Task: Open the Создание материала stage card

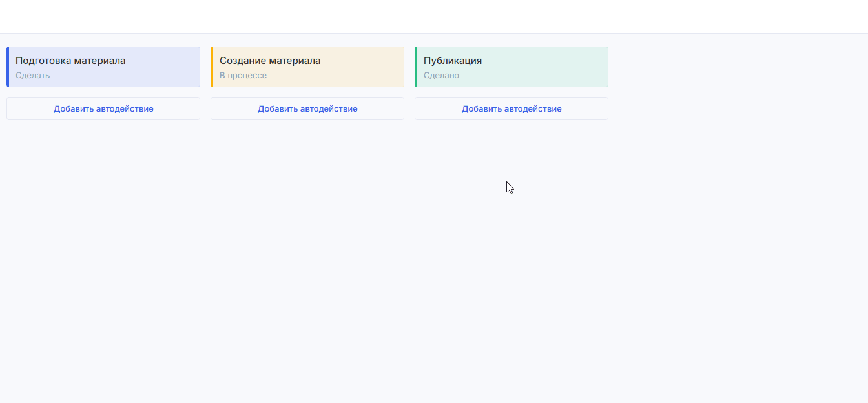Action: tap(307, 67)
